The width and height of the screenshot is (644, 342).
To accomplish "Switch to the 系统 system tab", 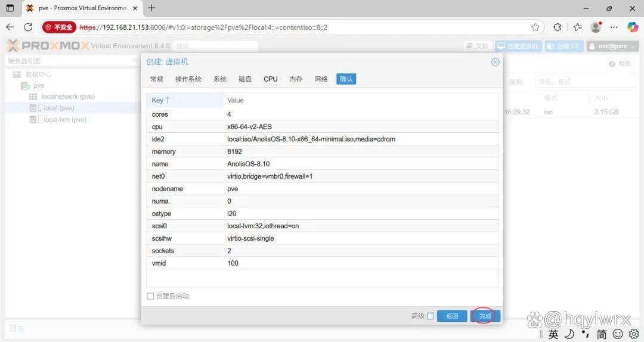I will click(220, 79).
